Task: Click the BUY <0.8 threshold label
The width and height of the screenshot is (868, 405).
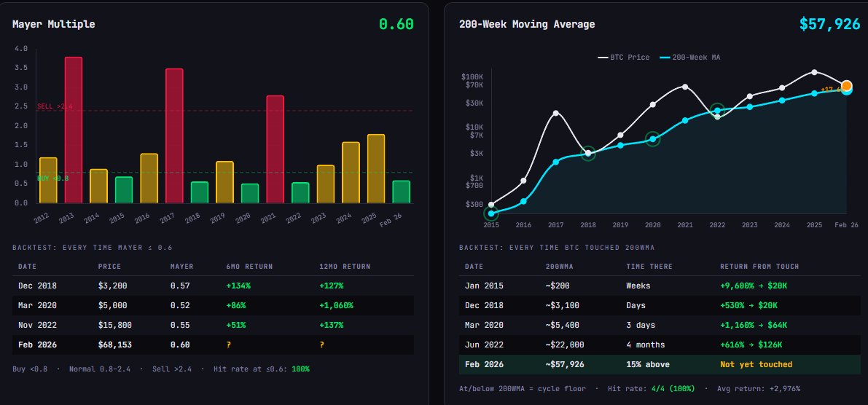Action: click(x=53, y=178)
